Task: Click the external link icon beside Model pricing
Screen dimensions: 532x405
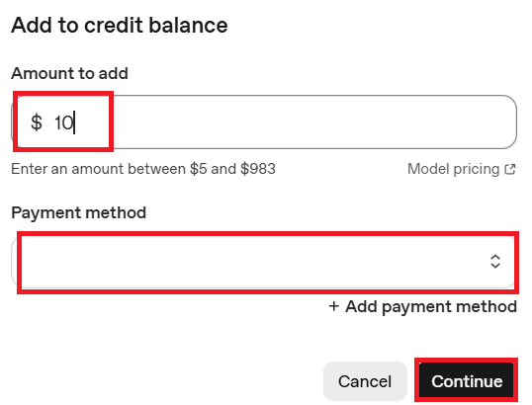Action: [510, 169]
